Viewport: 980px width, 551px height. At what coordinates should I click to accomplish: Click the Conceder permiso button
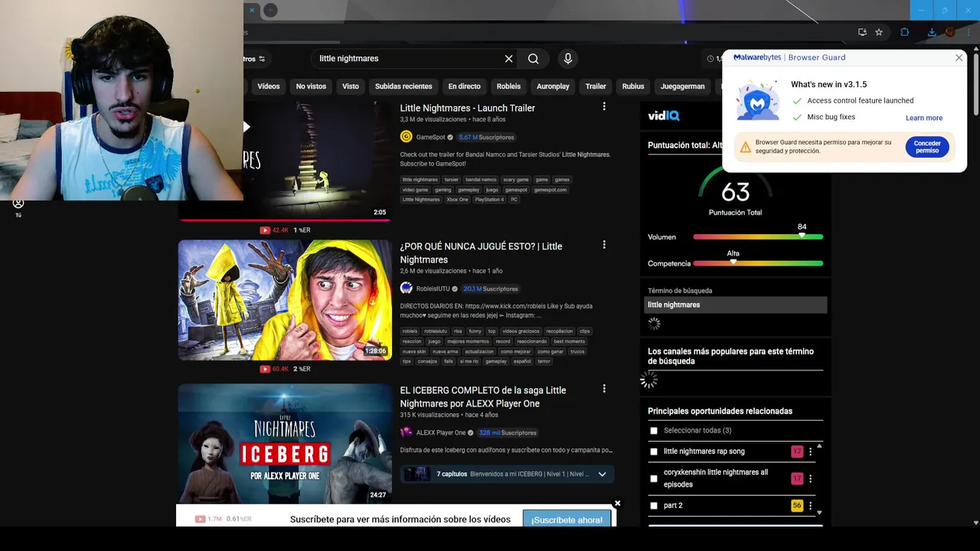tap(926, 147)
